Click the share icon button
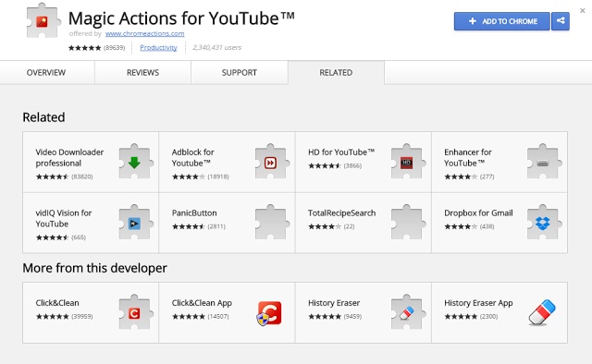The height and width of the screenshot is (364, 592). (561, 21)
